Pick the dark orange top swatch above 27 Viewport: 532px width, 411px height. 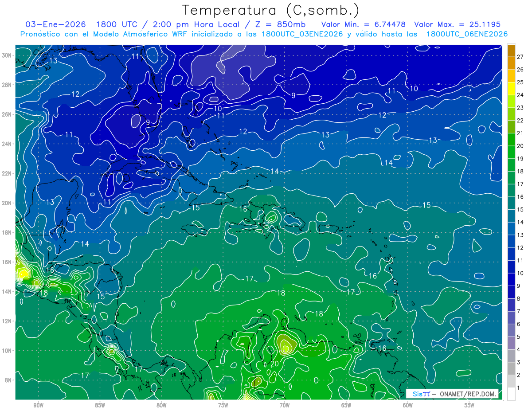coord(511,51)
